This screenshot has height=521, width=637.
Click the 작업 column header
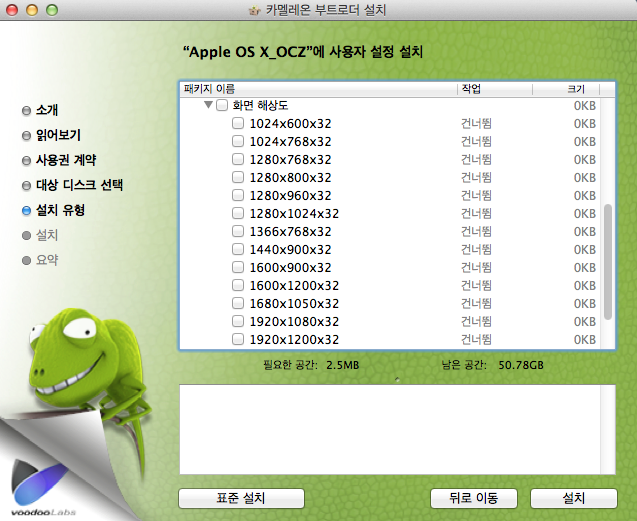tap(495, 89)
